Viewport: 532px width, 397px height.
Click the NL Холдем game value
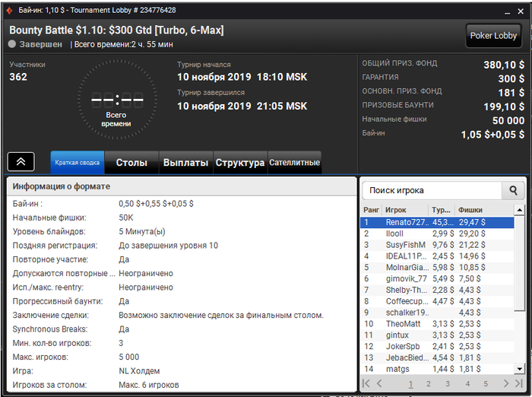139,371
